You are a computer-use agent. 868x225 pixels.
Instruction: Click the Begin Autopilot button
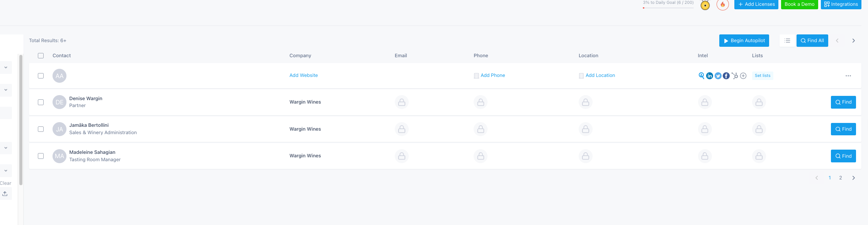744,41
